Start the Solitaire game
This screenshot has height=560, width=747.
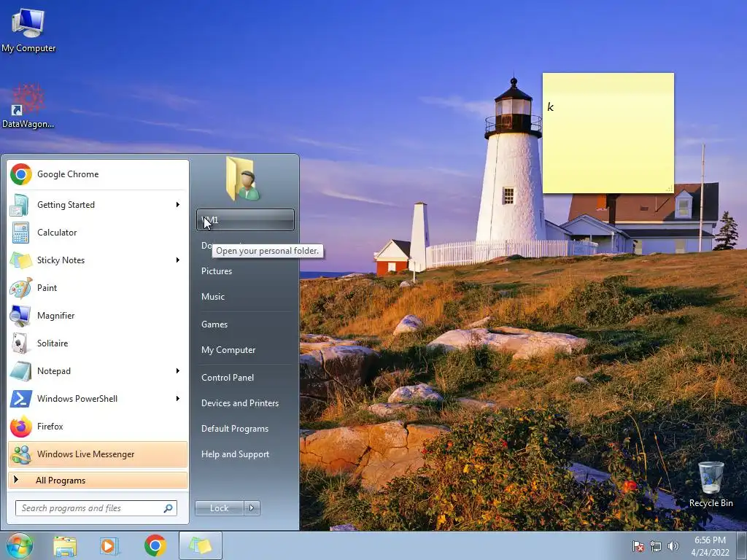(x=98, y=343)
